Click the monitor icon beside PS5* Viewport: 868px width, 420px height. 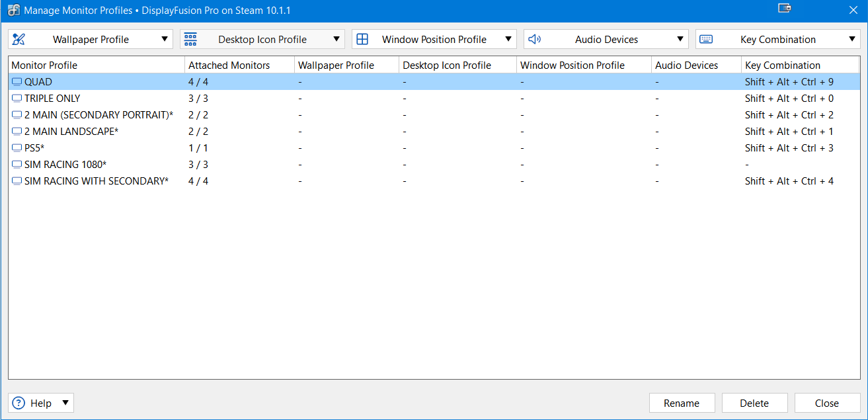coord(17,148)
